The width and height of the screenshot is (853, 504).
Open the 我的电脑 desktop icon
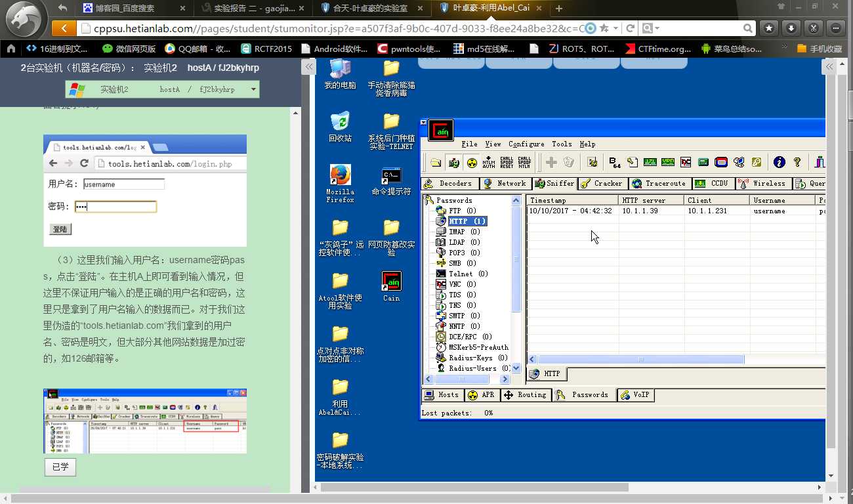point(340,74)
